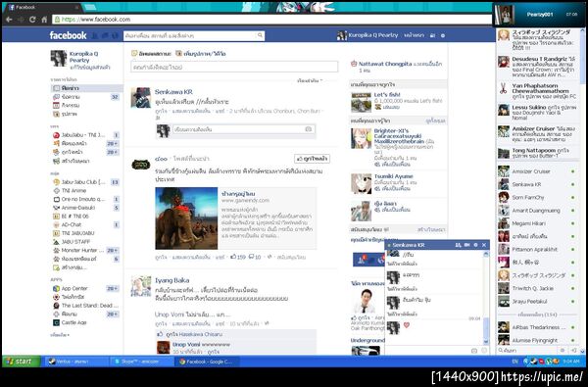This screenshot has height=387, width=588.
Task: Open the Jabu-Jabu Club group
Action: tap(86, 182)
